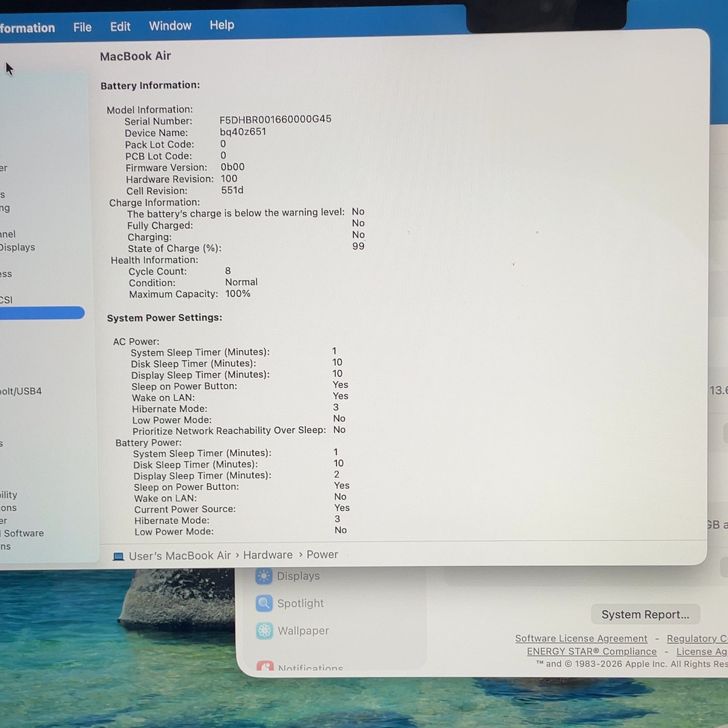Click the Fully Charged label

click(160, 226)
